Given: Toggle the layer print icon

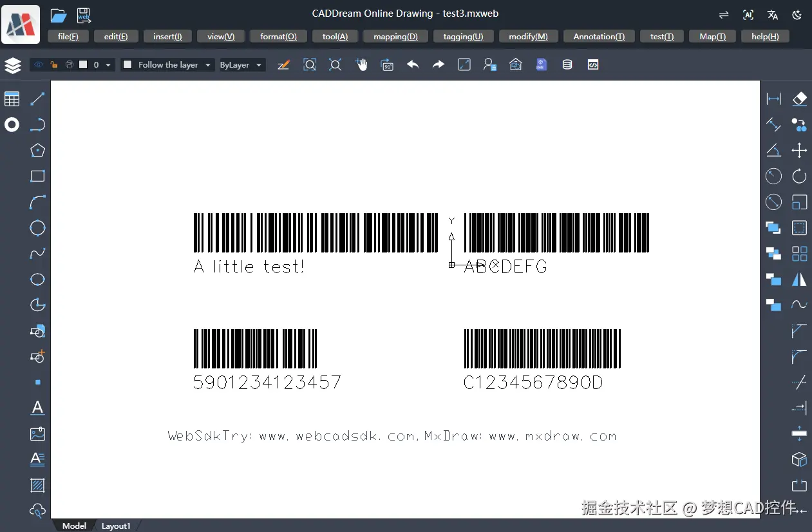Looking at the screenshot, I should [69, 65].
